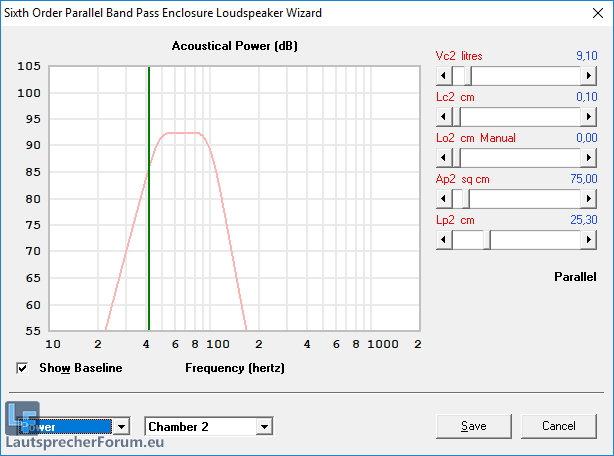Decrease Ap2 sq cm using left arrow
The width and height of the screenshot is (614, 456).
444,198
